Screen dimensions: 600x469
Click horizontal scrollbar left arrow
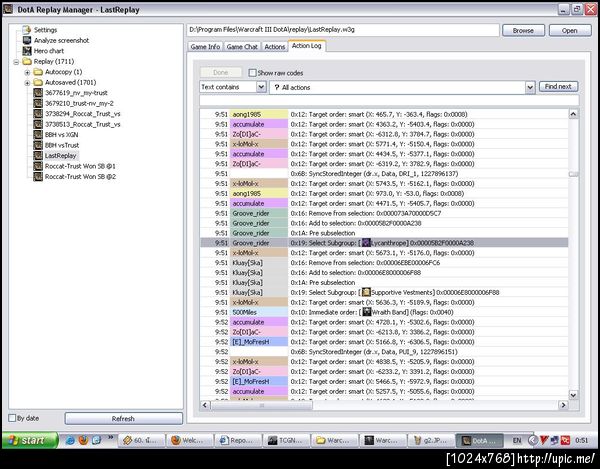[205, 405]
